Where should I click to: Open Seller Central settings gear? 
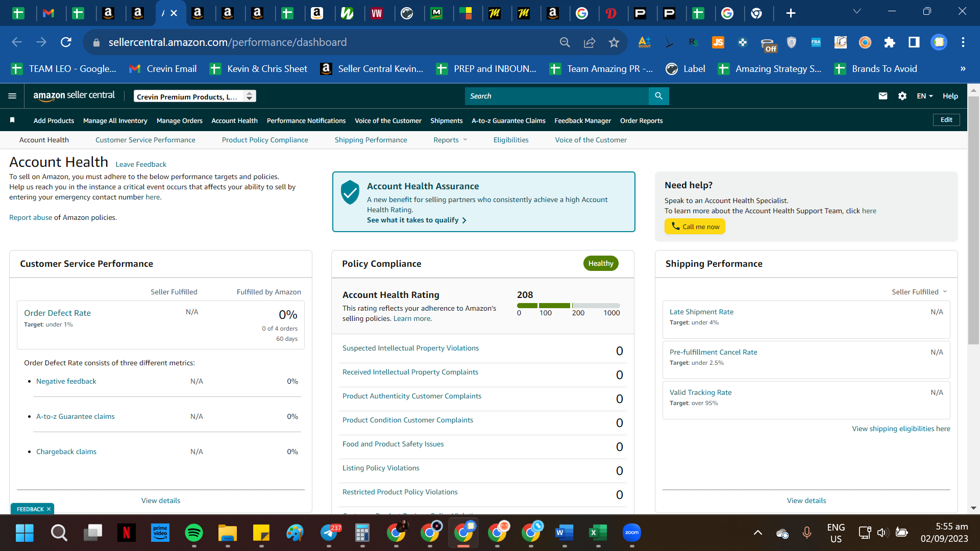[x=902, y=96]
